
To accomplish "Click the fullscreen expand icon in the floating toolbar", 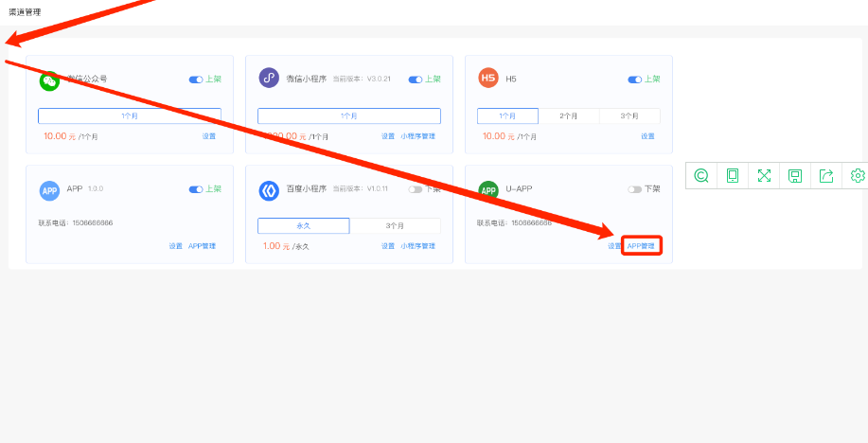I will pyautogui.click(x=764, y=175).
